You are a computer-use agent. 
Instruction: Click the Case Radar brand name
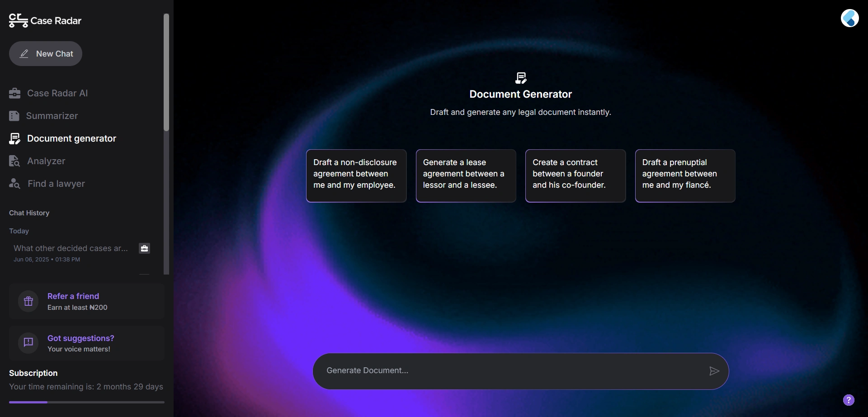click(56, 21)
